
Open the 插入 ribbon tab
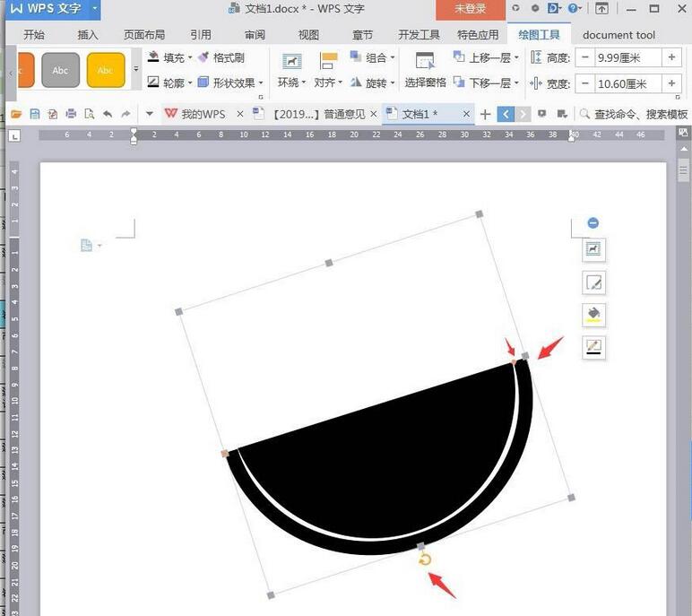tap(87, 34)
